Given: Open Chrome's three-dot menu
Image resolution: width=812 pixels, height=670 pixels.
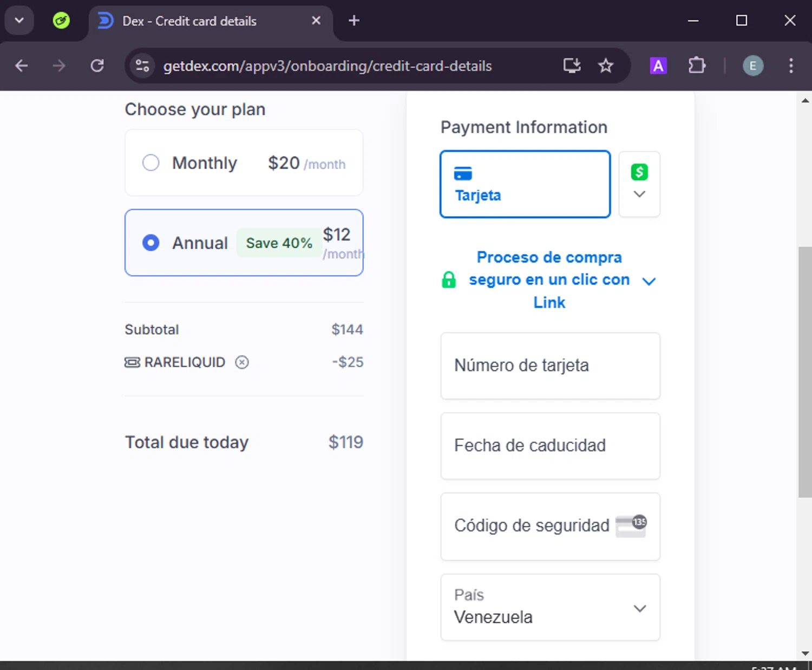Looking at the screenshot, I should (791, 66).
